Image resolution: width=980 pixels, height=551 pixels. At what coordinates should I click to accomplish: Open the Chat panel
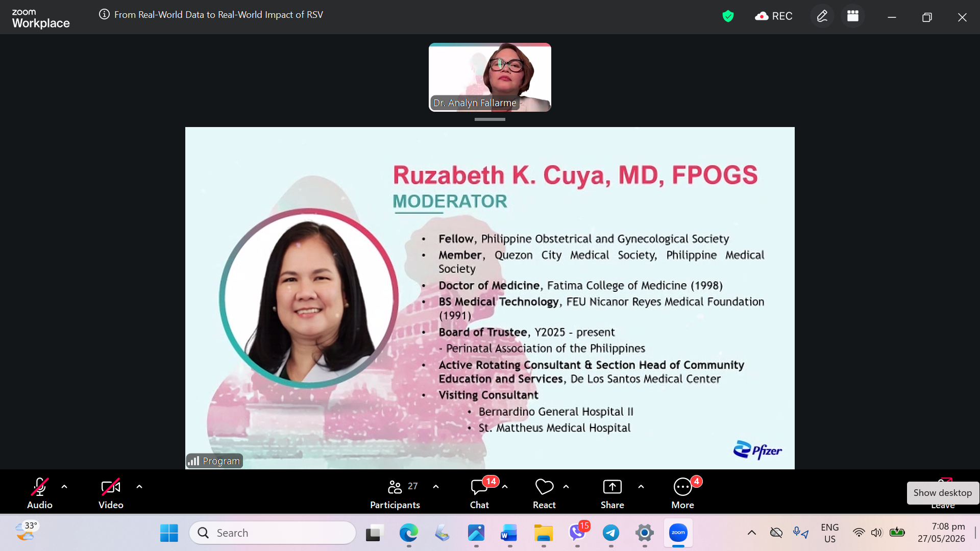(x=479, y=493)
